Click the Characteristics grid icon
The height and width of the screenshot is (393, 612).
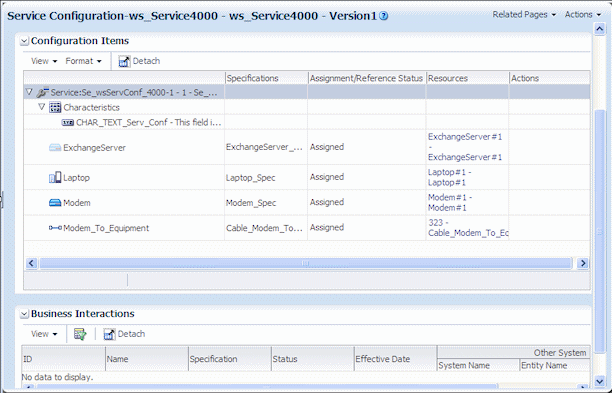[55, 107]
